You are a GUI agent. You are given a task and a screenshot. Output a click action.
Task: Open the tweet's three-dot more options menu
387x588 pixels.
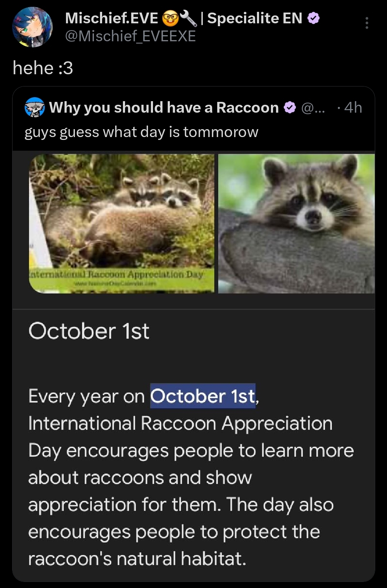point(367,23)
